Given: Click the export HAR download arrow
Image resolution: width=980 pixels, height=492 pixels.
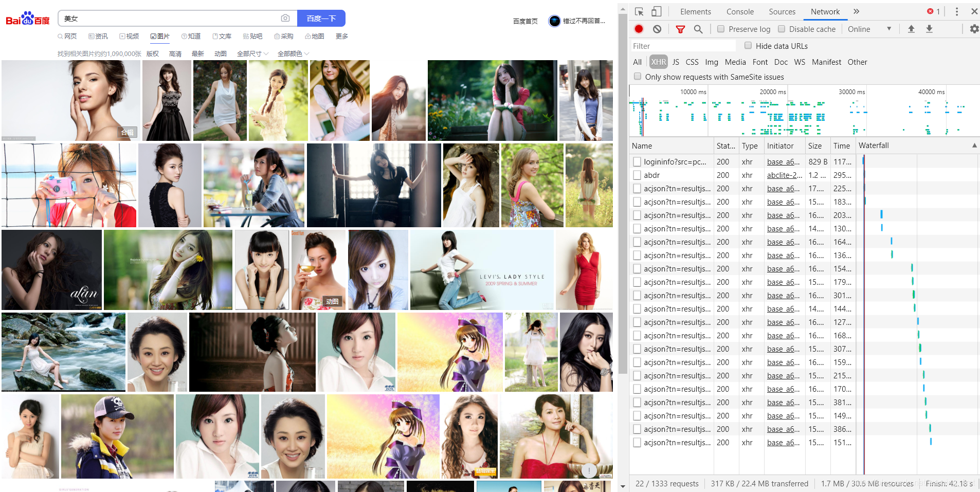Looking at the screenshot, I should coord(929,29).
